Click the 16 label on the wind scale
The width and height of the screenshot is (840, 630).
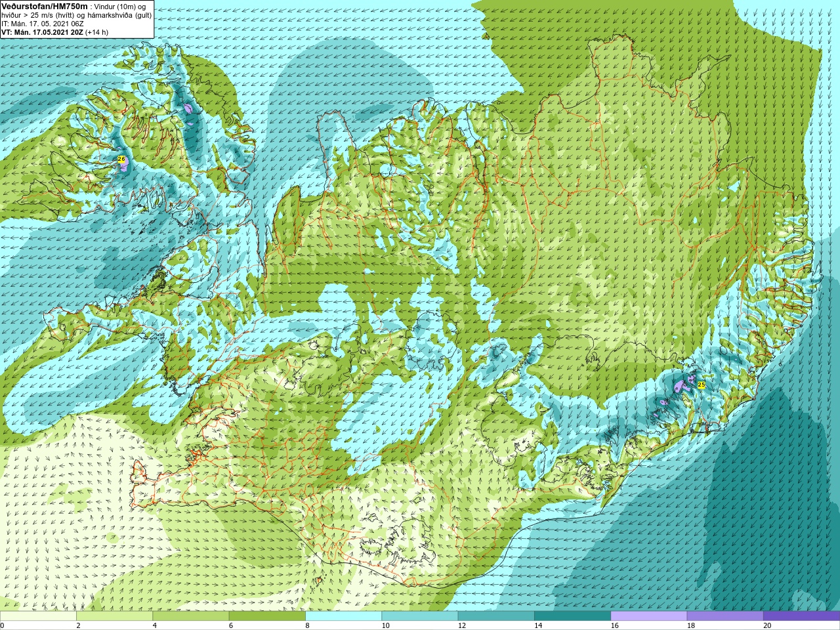[x=614, y=625]
